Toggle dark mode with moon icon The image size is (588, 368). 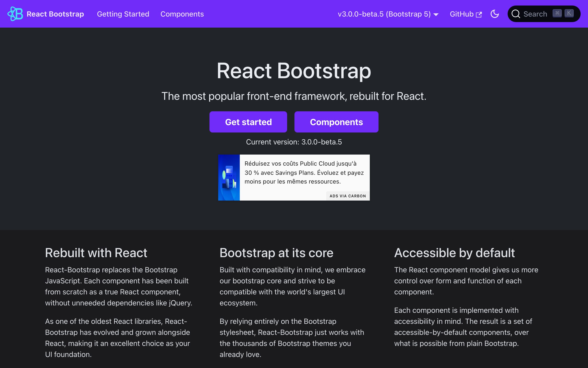point(495,14)
